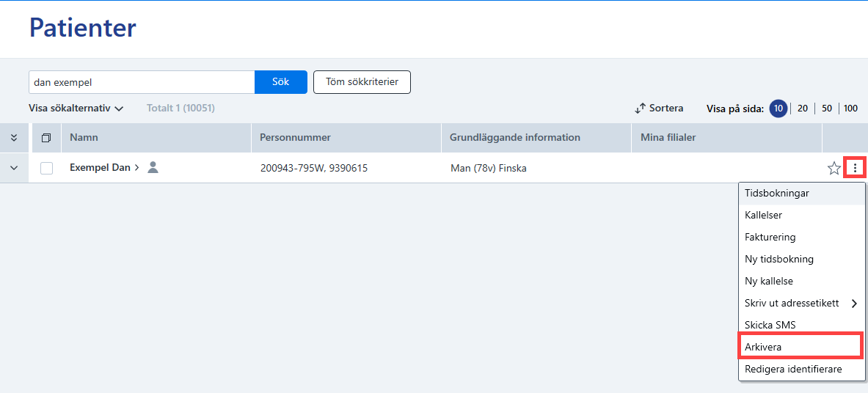Show 10 results per page
868x393 pixels.
[778, 109]
